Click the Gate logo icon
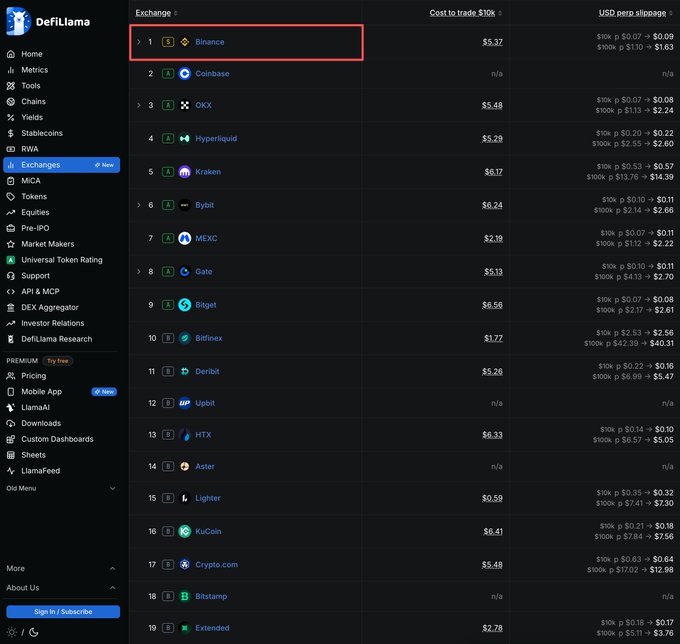 [185, 271]
